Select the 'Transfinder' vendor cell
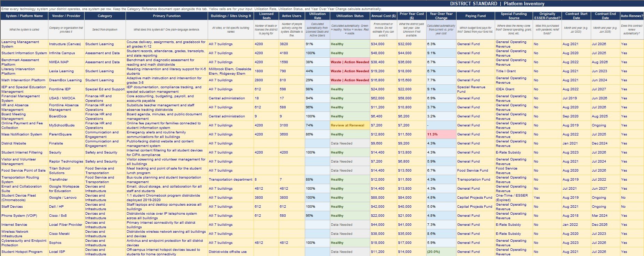 click(x=66, y=180)
